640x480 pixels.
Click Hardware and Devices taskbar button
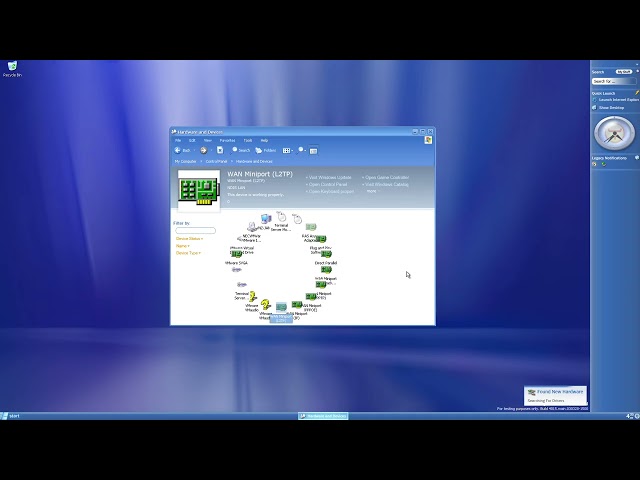(x=323, y=416)
